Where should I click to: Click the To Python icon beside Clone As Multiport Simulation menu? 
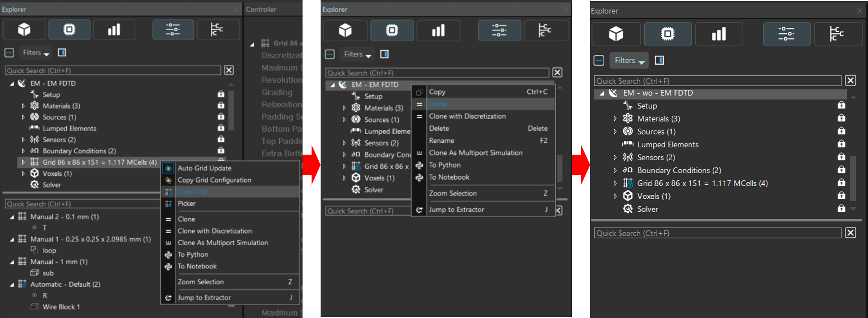[419, 165]
